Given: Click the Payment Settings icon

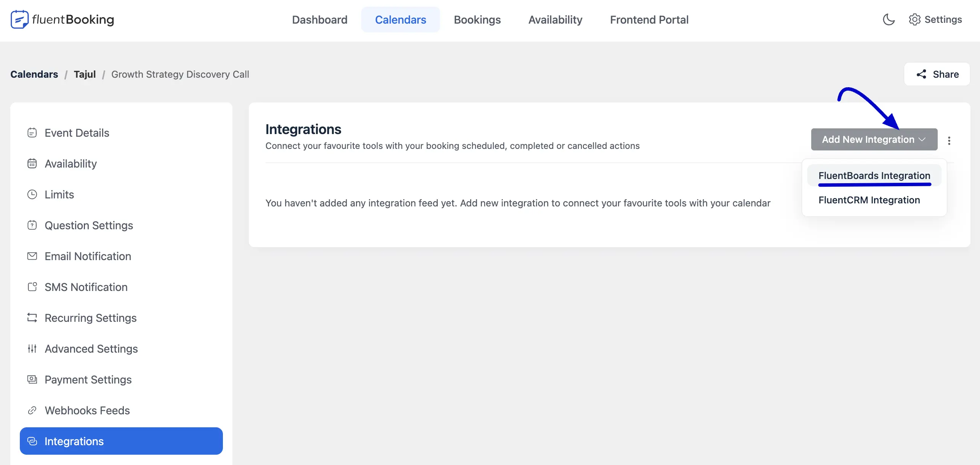Looking at the screenshot, I should [32, 379].
